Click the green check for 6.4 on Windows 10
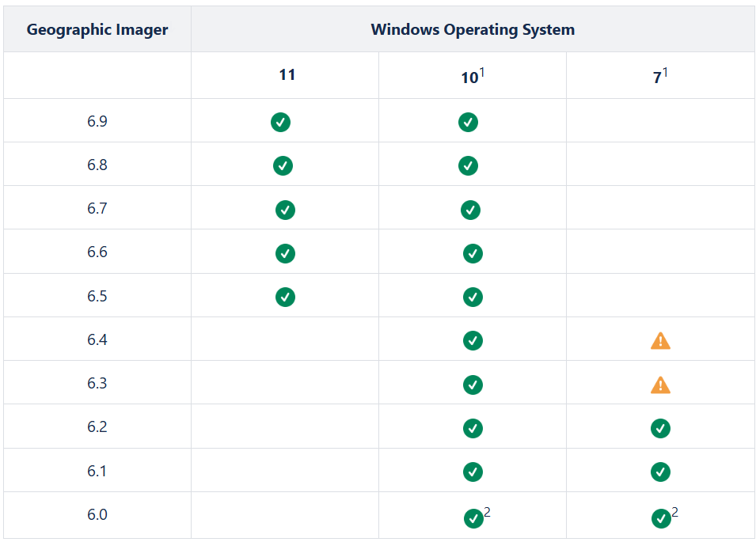Image resolution: width=756 pixels, height=542 pixels. point(473,340)
